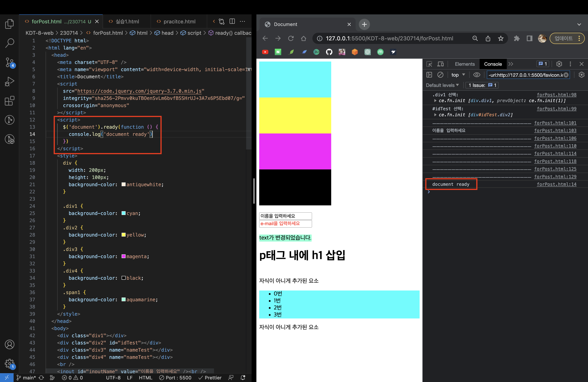Open notifications bell in status bar

pyautogui.click(x=243, y=378)
